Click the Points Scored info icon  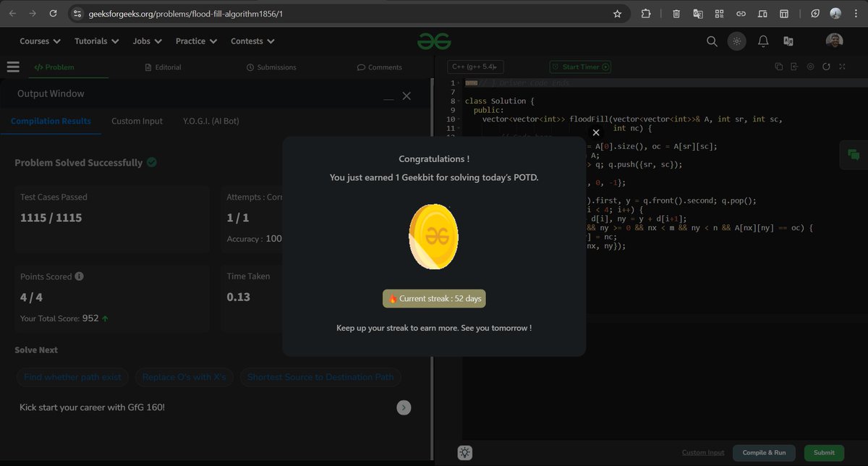coord(79,276)
